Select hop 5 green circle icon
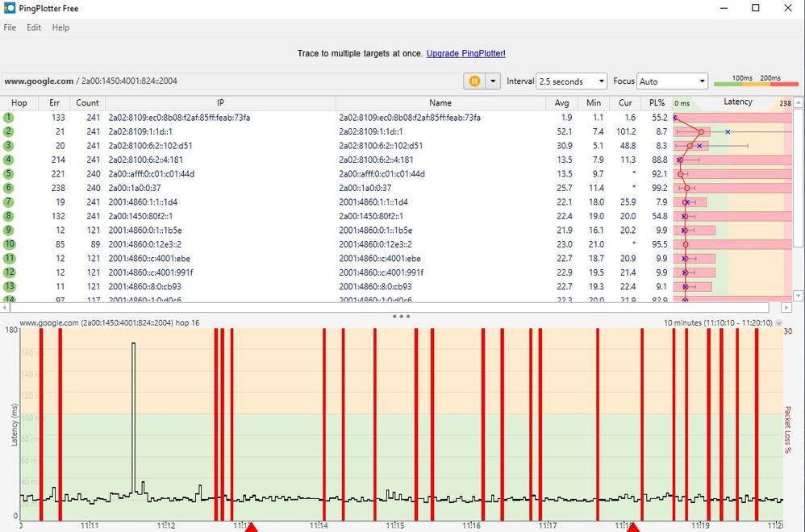This screenshot has width=805, height=532. (x=8, y=174)
